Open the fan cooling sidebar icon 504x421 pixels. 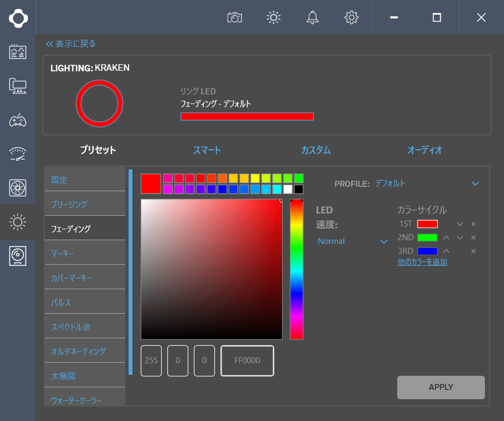pos(17,188)
